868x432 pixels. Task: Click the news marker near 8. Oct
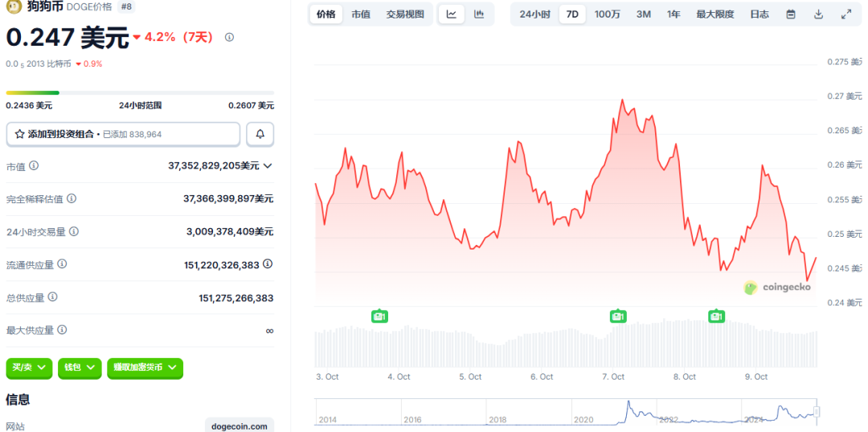(716, 316)
